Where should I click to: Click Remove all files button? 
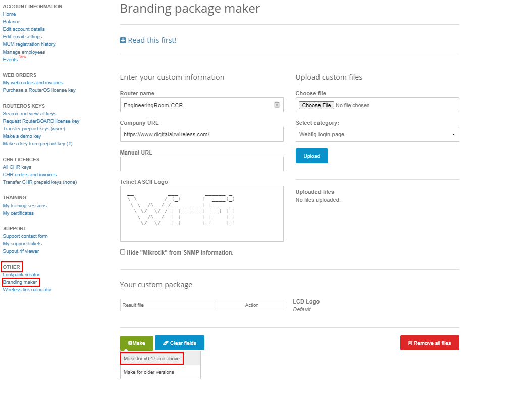click(429, 343)
